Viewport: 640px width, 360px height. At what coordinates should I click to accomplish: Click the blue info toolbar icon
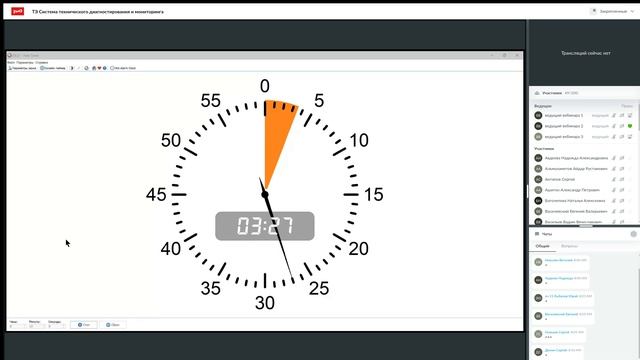(x=104, y=68)
